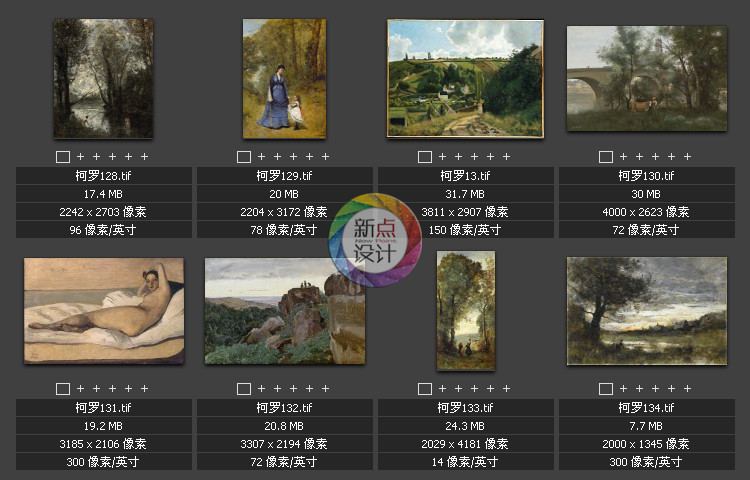Click the 2029 x 4181 像素 dimensions

tap(465, 444)
